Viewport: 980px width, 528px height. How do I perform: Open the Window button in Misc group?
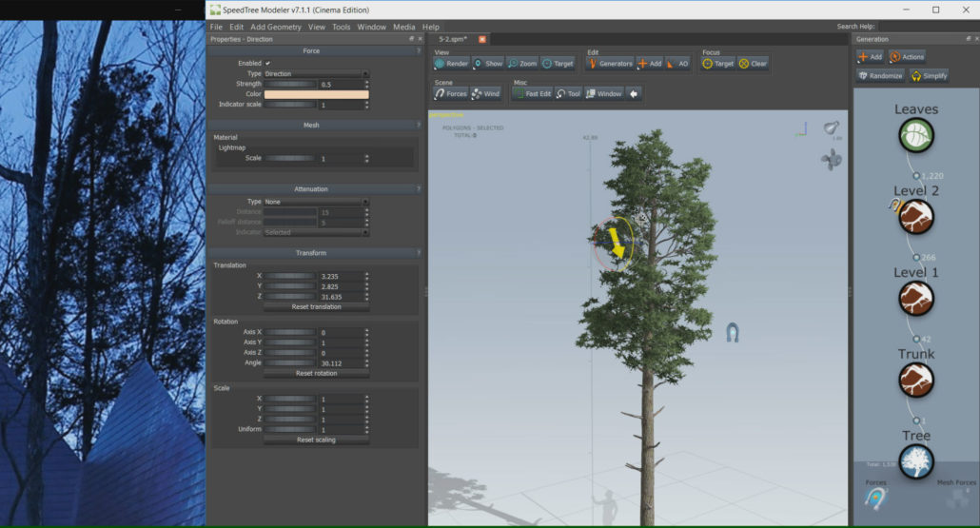(604, 94)
